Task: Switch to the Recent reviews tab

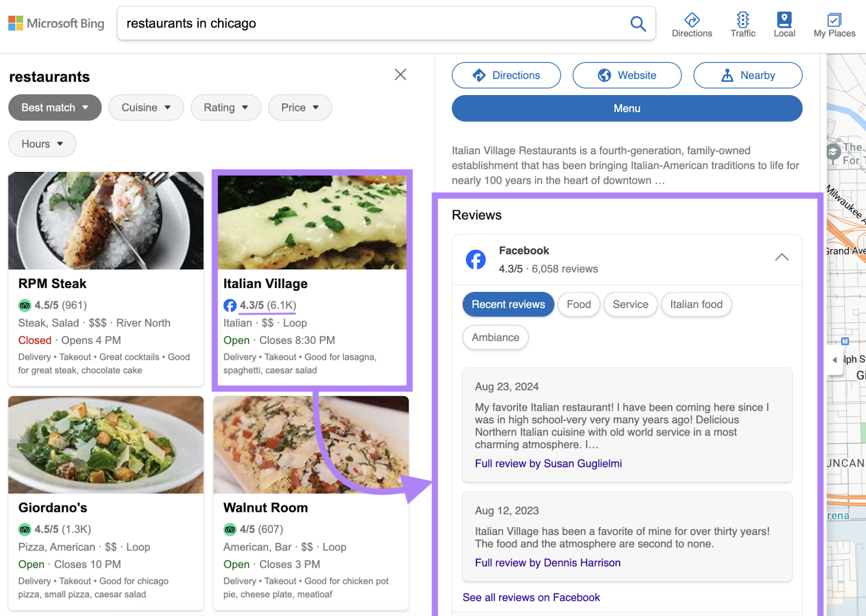Action: 508,304
